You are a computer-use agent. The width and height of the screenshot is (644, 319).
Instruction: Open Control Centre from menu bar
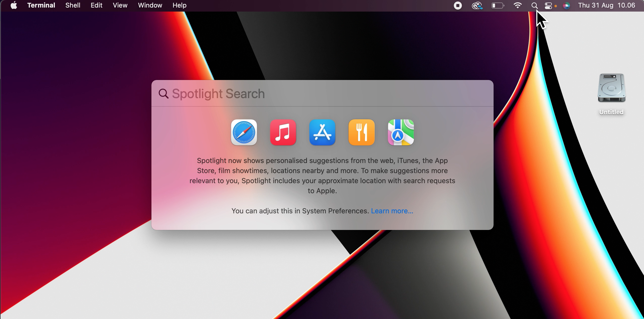click(548, 6)
